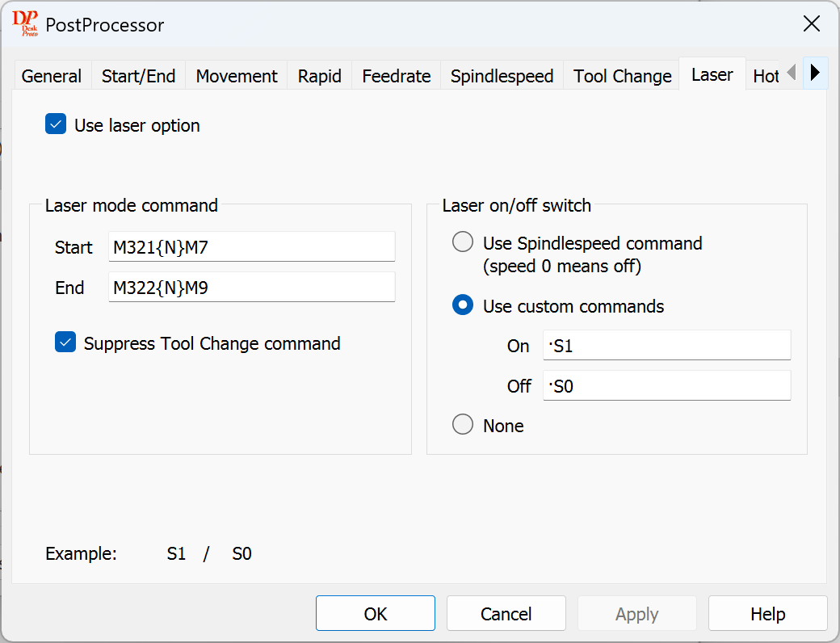This screenshot has width=840, height=643.
Task: Open the Rapid tab
Action: (x=319, y=76)
